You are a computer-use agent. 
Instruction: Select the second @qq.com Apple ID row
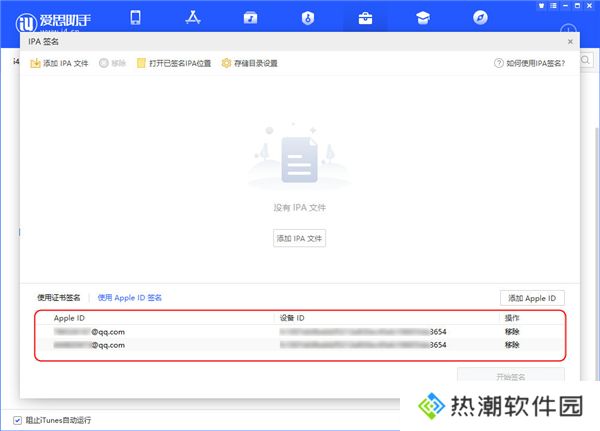click(x=300, y=345)
